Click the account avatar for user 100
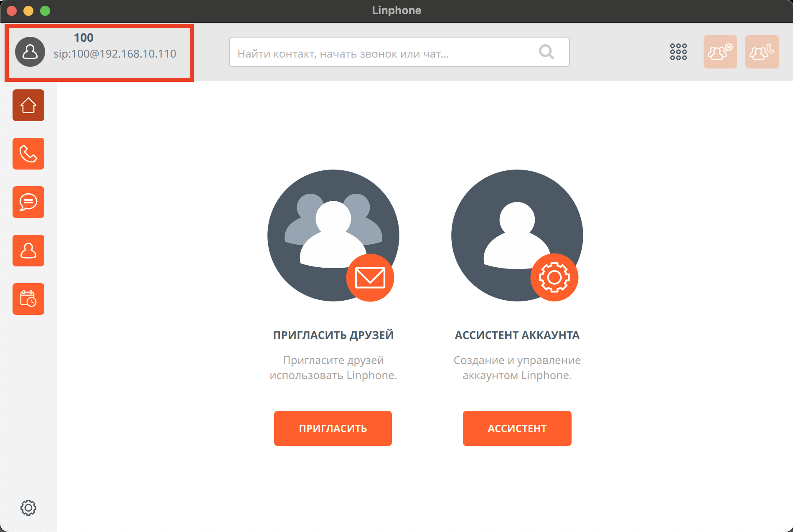The image size is (793, 532). click(30, 52)
